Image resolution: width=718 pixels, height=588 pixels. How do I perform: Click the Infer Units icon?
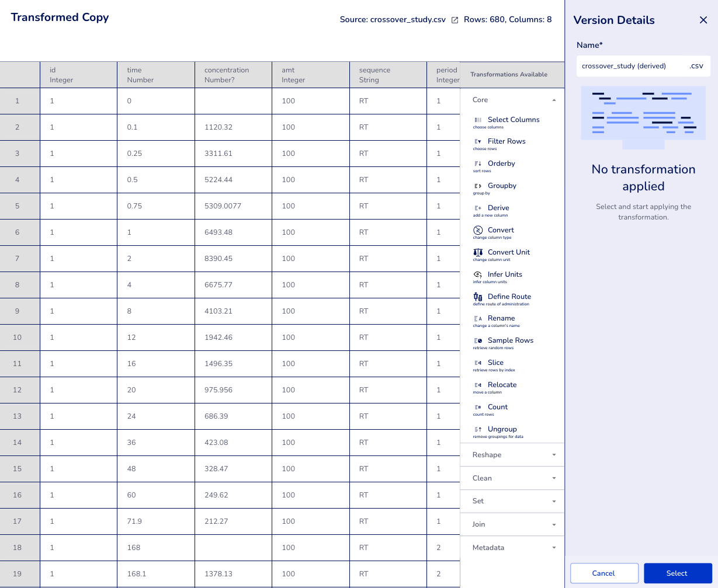click(x=478, y=274)
